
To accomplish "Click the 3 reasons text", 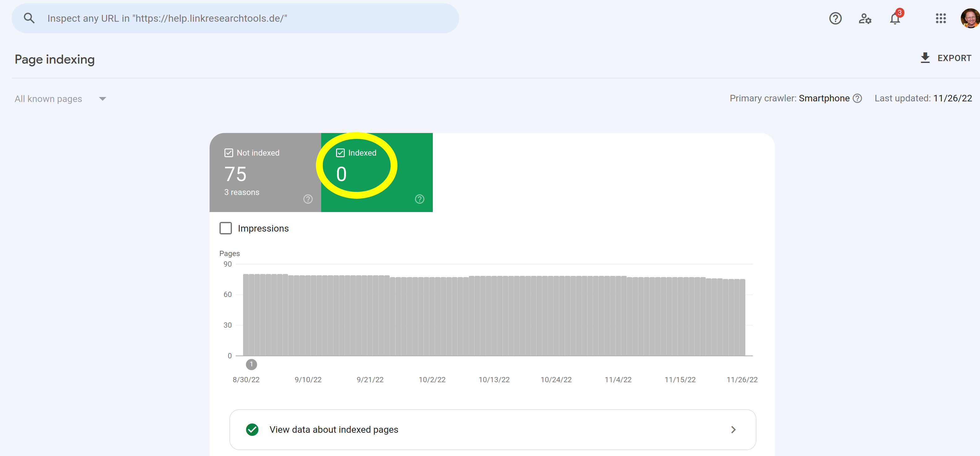I will pos(242,193).
